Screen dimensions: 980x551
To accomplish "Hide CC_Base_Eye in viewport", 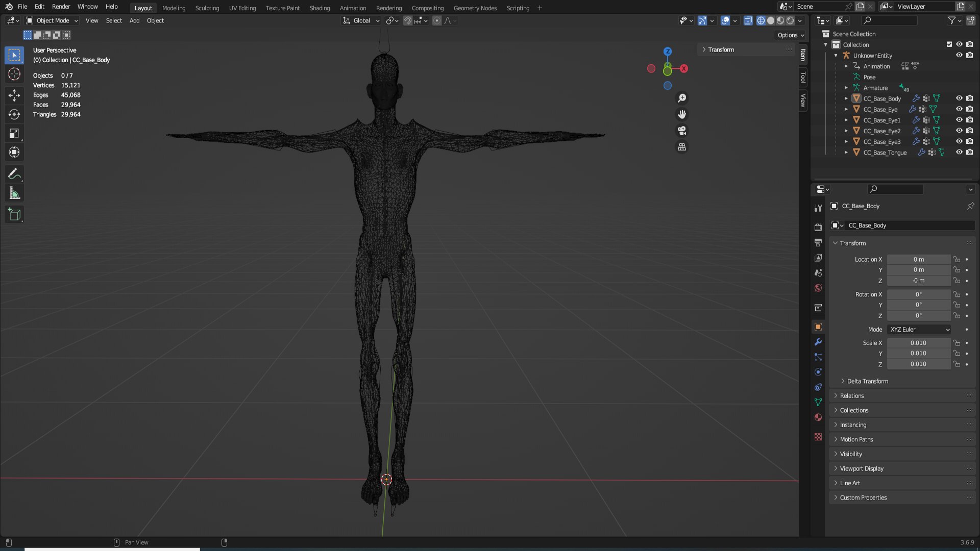I will click(x=959, y=109).
